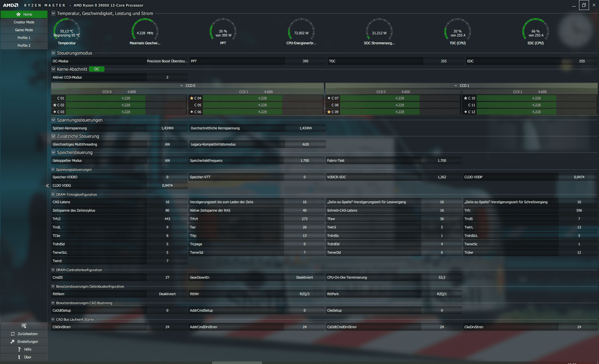Open the Über dialog

(x=24, y=357)
